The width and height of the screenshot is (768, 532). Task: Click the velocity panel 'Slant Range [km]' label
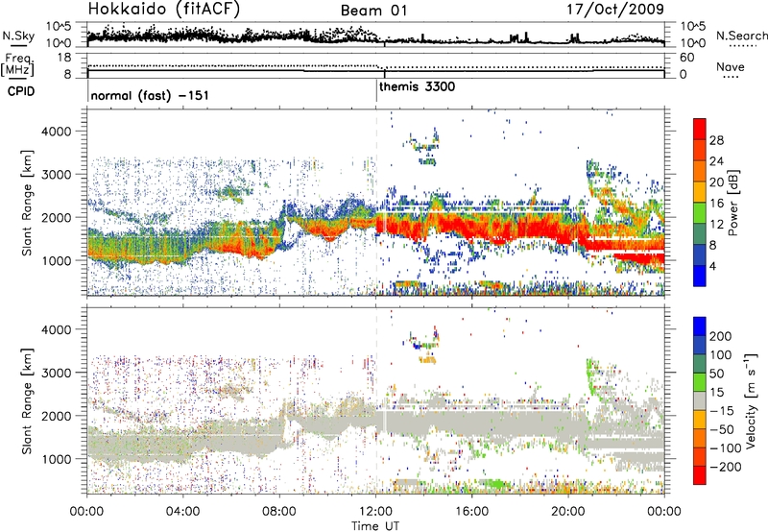tap(27, 401)
